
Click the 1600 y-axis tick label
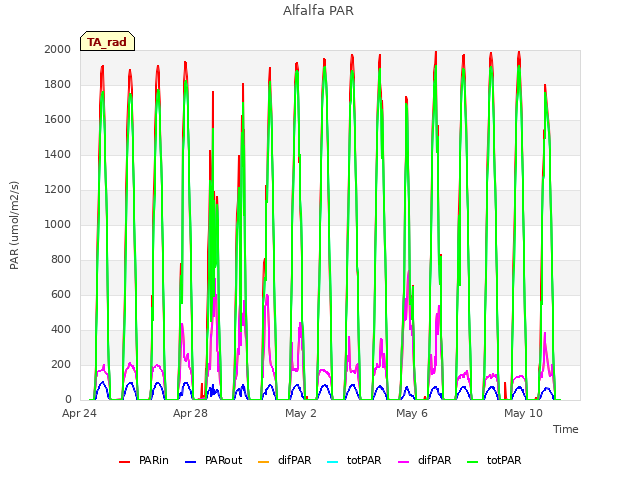point(58,120)
